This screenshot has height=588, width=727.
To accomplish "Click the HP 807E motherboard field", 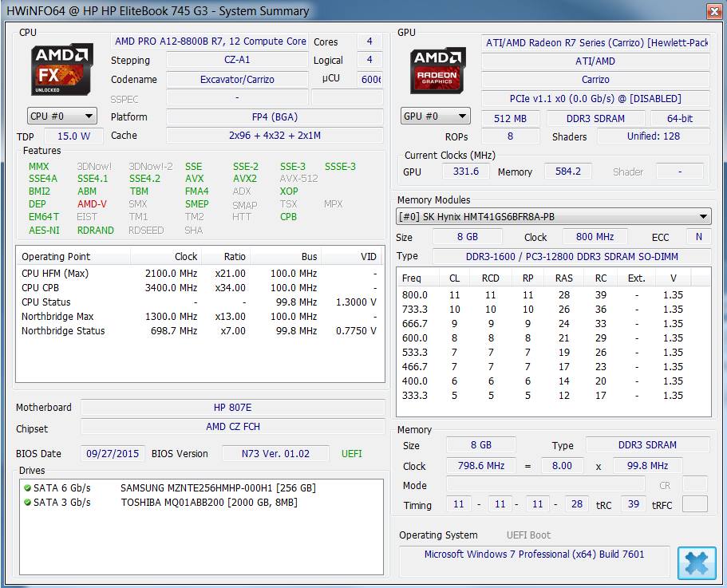I will point(233,407).
